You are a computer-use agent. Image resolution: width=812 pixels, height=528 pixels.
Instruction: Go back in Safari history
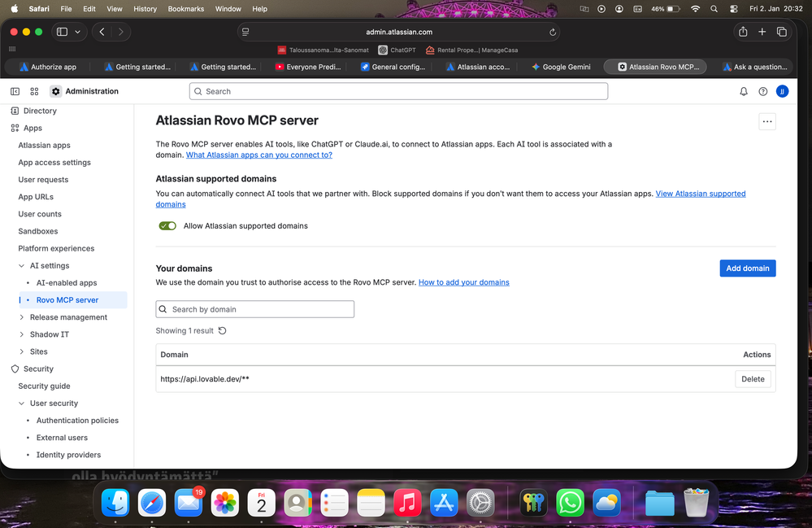(102, 32)
